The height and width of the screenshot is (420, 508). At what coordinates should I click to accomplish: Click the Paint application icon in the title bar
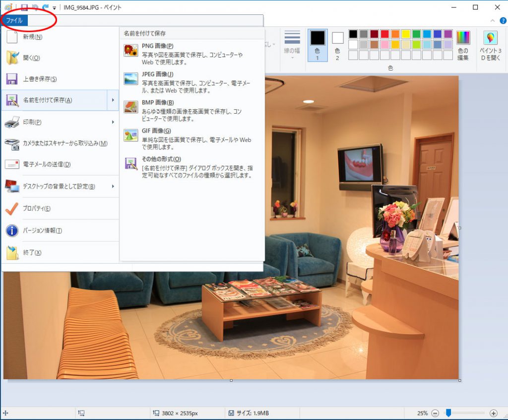coord(8,7)
